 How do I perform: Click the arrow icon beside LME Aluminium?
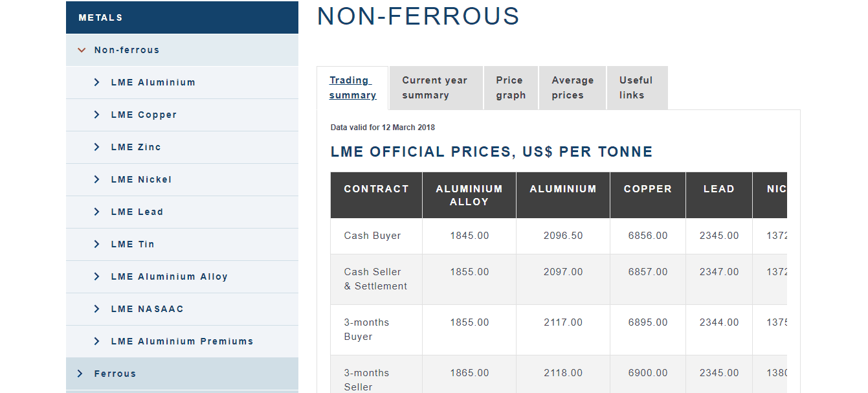(96, 82)
